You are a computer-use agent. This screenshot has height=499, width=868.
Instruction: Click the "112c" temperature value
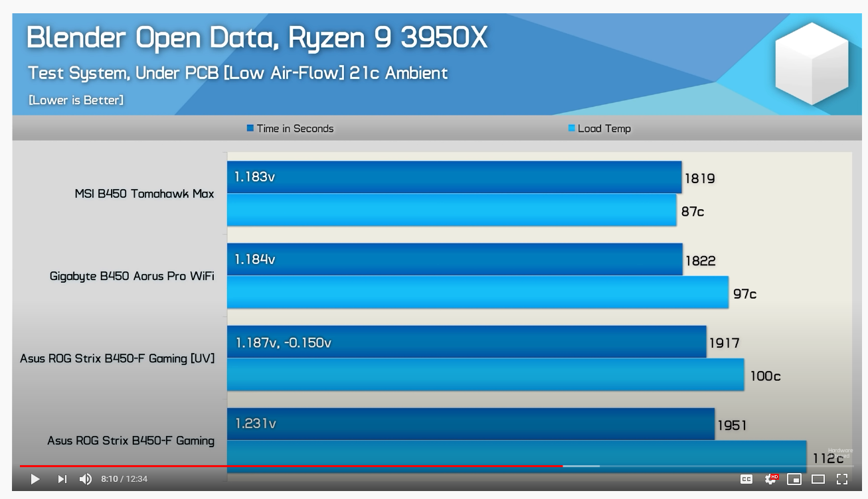point(828,459)
